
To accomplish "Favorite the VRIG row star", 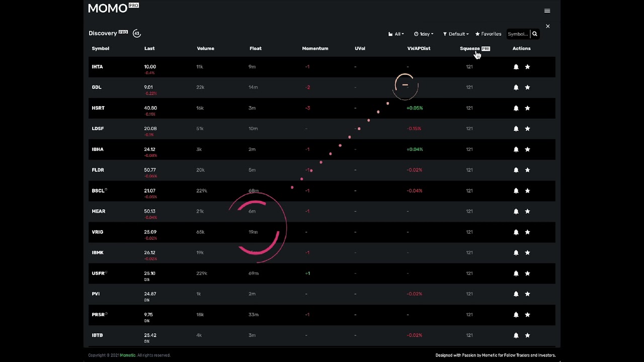I will pyautogui.click(x=527, y=232).
